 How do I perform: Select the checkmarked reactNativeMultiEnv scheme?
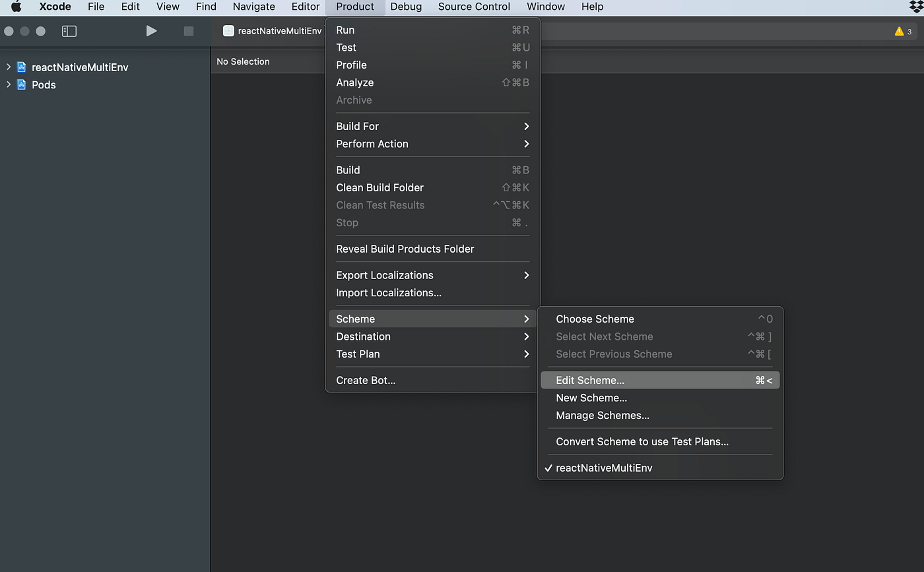[604, 467]
